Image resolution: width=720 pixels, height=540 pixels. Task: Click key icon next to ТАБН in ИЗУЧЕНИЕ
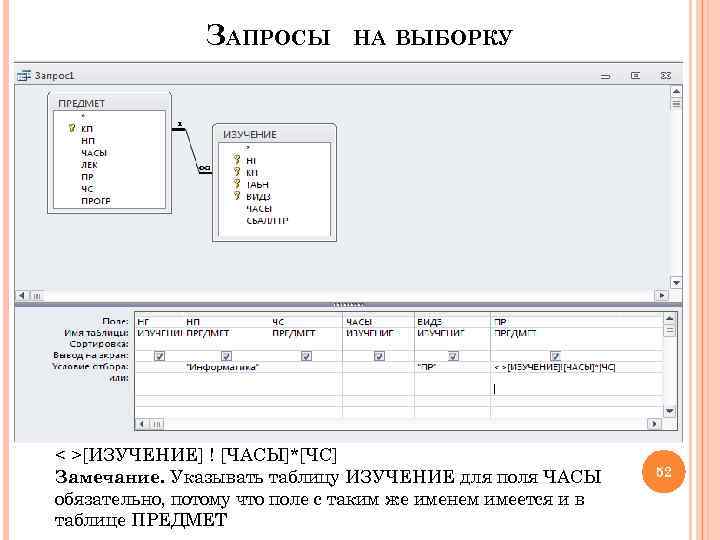(237, 184)
